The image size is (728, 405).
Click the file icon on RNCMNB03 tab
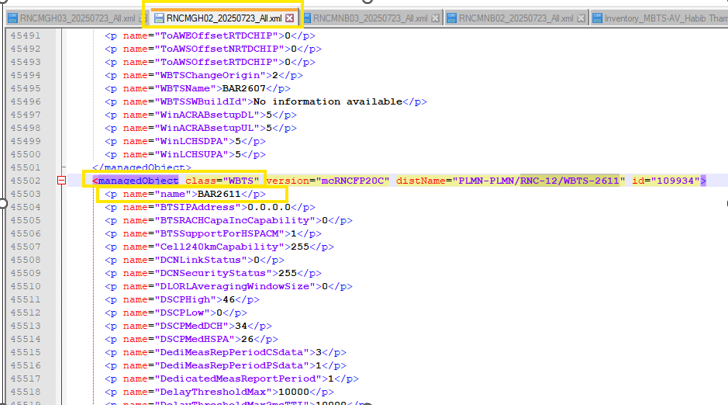(307, 18)
